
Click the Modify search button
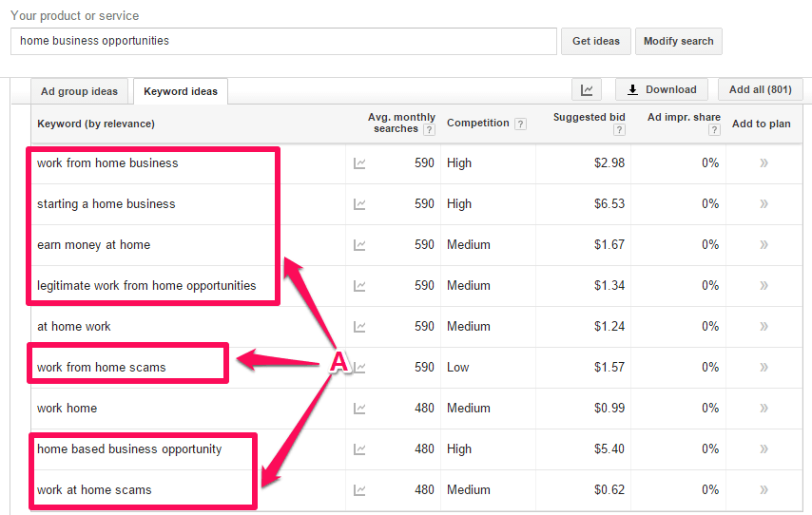click(678, 42)
